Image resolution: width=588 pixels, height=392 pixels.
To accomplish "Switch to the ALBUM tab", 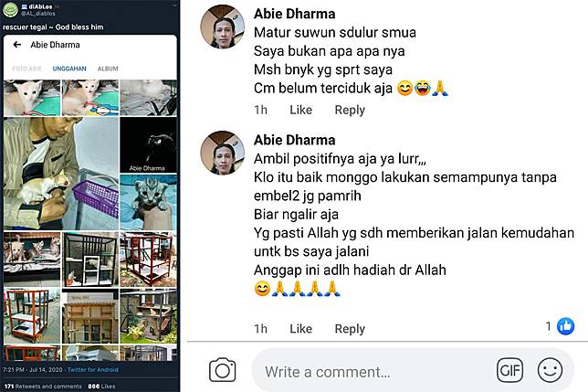I will click(108, 69).
